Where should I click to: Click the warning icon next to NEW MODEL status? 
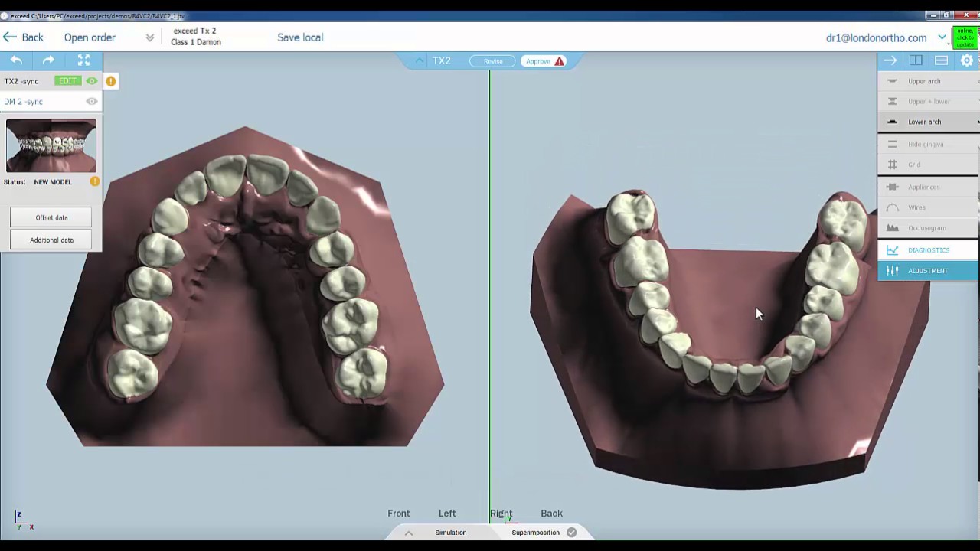pos(95,181)
